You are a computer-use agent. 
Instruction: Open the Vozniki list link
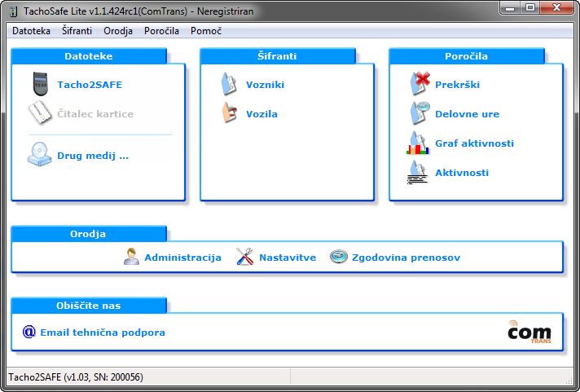[266, 85]
